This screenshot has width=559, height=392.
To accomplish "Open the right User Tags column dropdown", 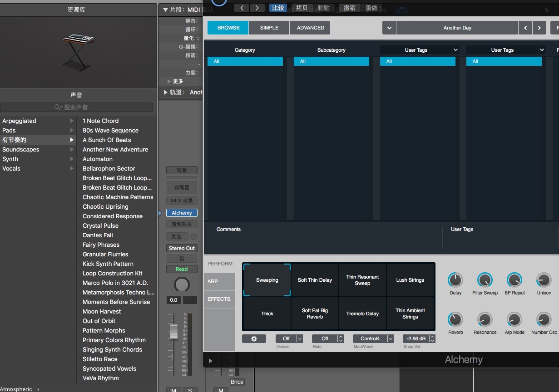I will (x=542, y=50).
